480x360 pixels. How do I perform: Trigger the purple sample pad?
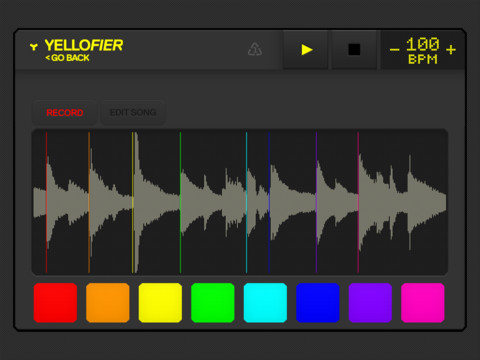tap(370, 303)
